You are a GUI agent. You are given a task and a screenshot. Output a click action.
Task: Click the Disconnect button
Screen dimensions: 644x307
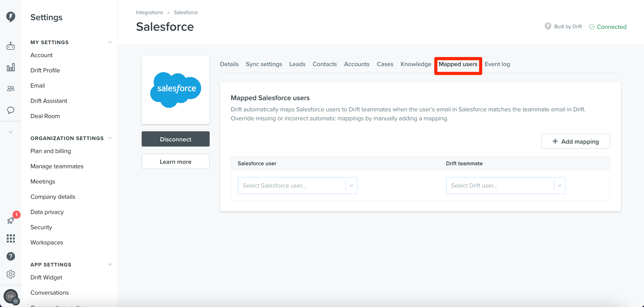coord(175,139)
